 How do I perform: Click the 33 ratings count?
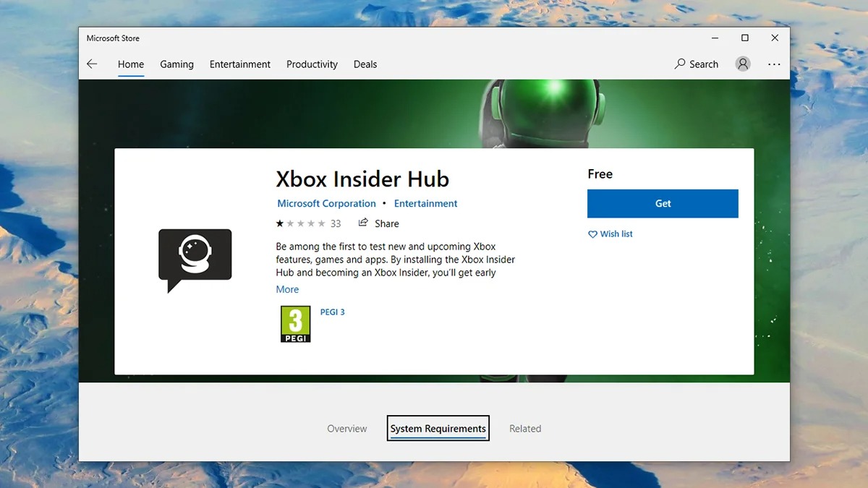coord(336,223)
